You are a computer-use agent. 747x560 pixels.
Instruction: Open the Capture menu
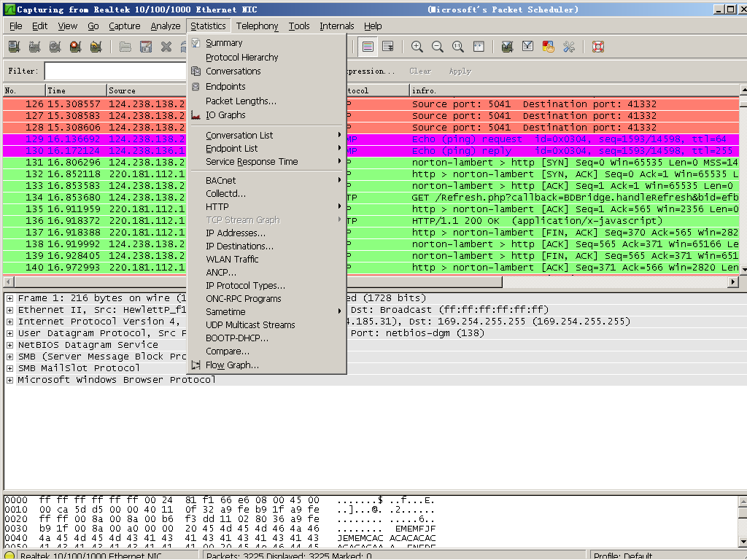point(124,26)
